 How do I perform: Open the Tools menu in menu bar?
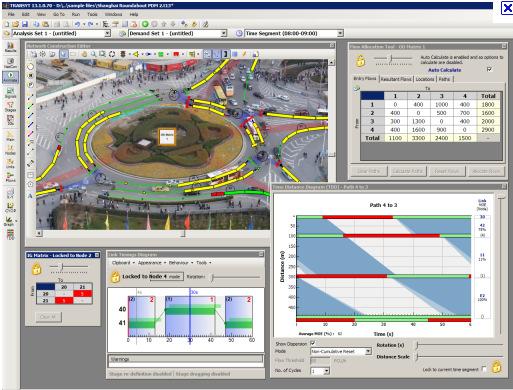click(x=92, y=14)
